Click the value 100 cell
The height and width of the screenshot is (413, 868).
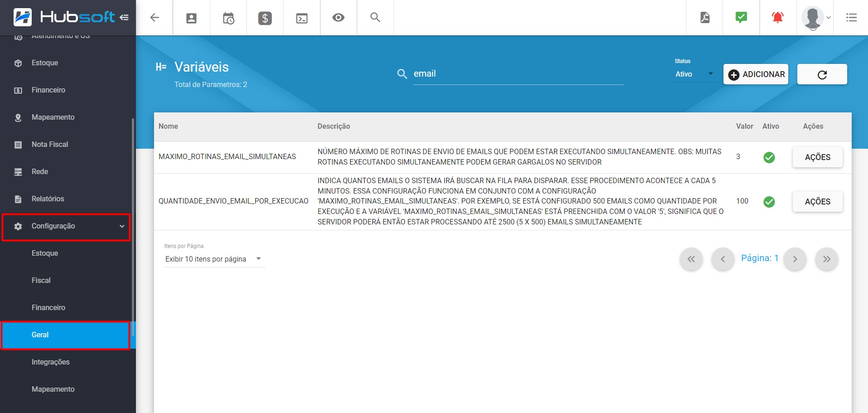click(742, 201)
